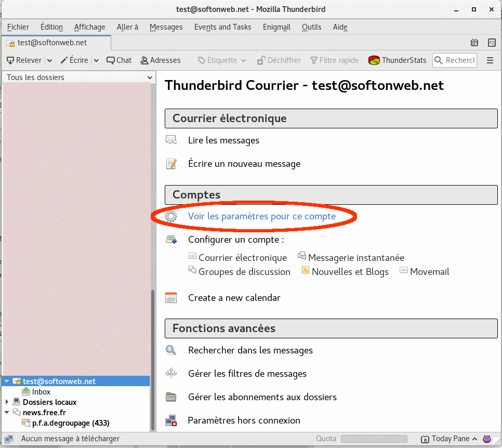Click the calendar icon in tab bar
The image size is (502, 448).
tap(474, 43)
